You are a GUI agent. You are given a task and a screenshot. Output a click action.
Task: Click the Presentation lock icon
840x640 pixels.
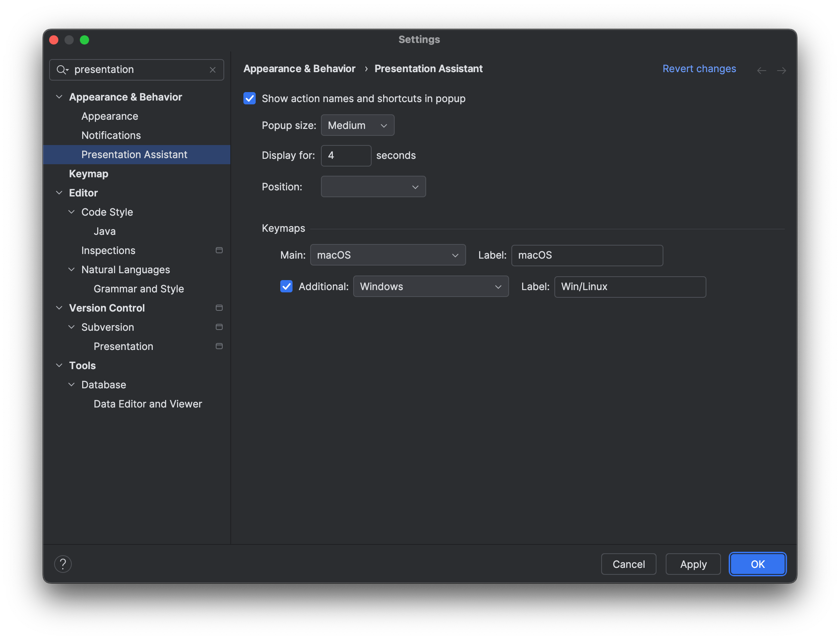pyautogui.click(x=218, y=346)
